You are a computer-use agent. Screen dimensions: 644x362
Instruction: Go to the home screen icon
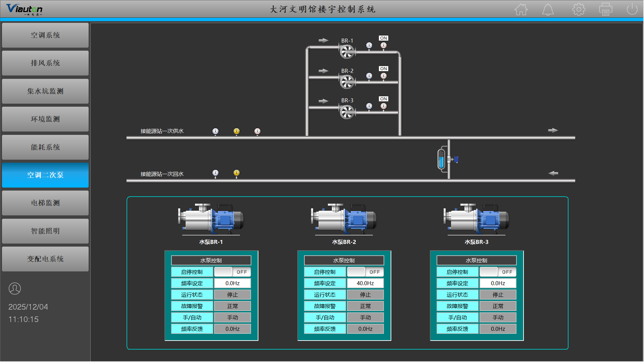521,9
